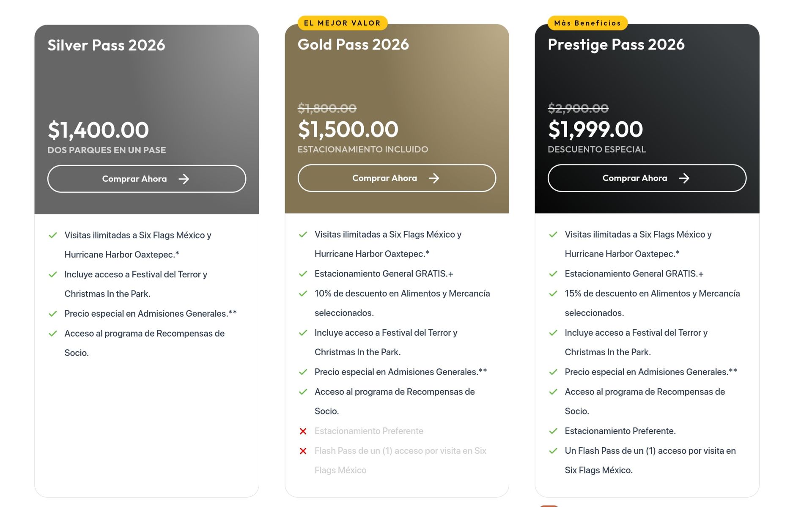Select the Silver Pass 2026 title
812x507 pixels.
[106, 45]
